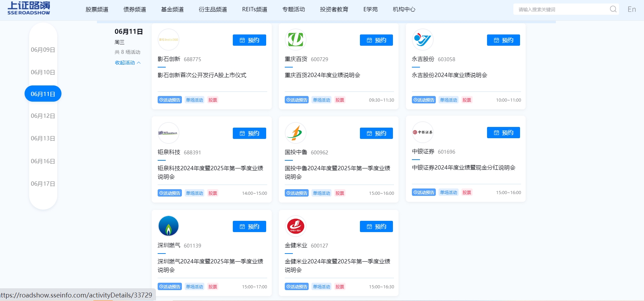
Task: Open 深圳燃气 earnings briefing title
Action: pyautogui.click(x=210, y=265)
